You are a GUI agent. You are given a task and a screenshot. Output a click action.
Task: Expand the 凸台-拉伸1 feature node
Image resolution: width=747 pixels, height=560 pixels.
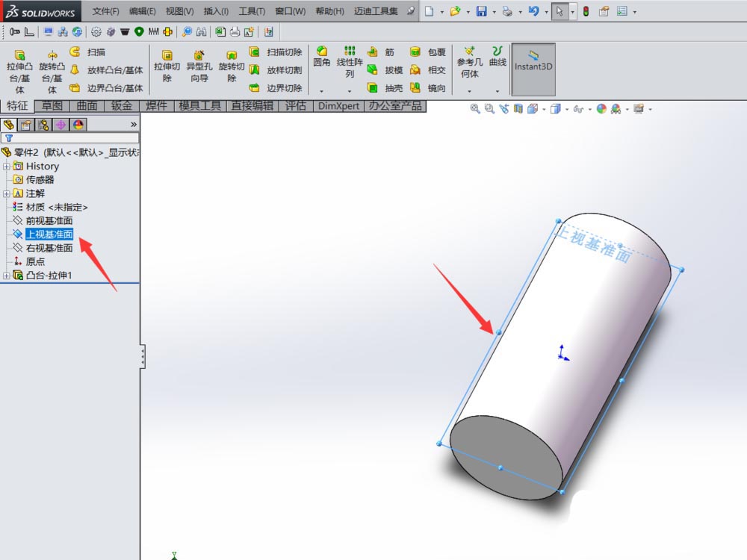pos(6,276)
